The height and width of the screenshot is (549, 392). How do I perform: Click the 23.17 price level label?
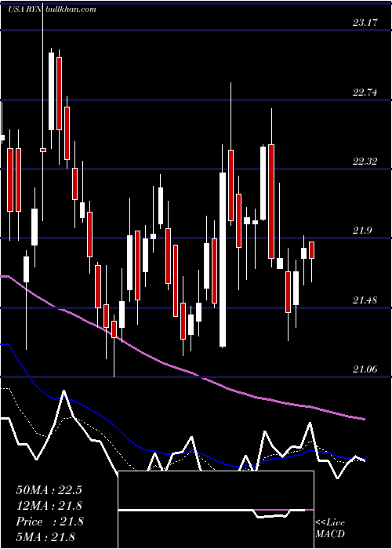[x=365, y=23]
